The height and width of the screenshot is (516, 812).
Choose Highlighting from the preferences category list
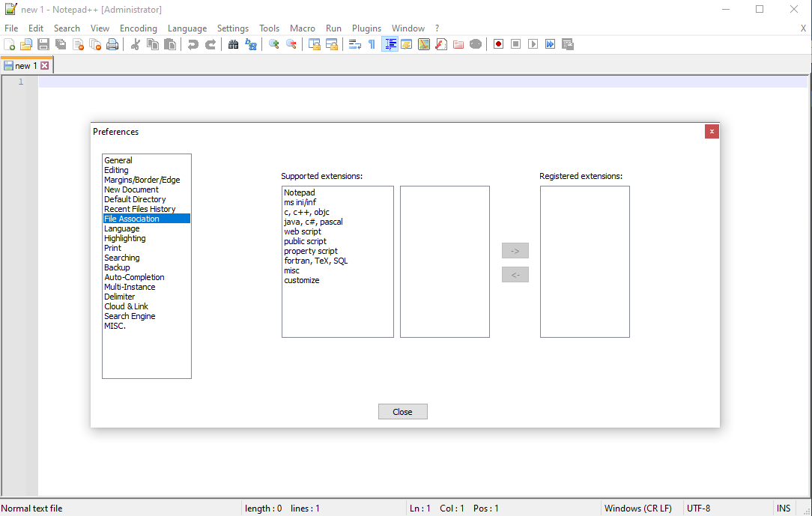pyautogui.click(x=125, y=238)
